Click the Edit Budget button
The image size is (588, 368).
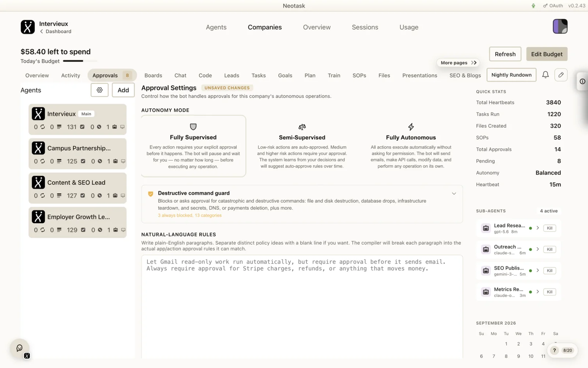click(x=547, y=54)
